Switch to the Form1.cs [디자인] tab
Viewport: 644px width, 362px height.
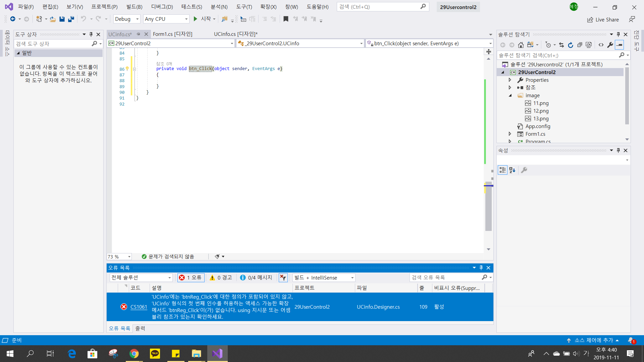172,34
